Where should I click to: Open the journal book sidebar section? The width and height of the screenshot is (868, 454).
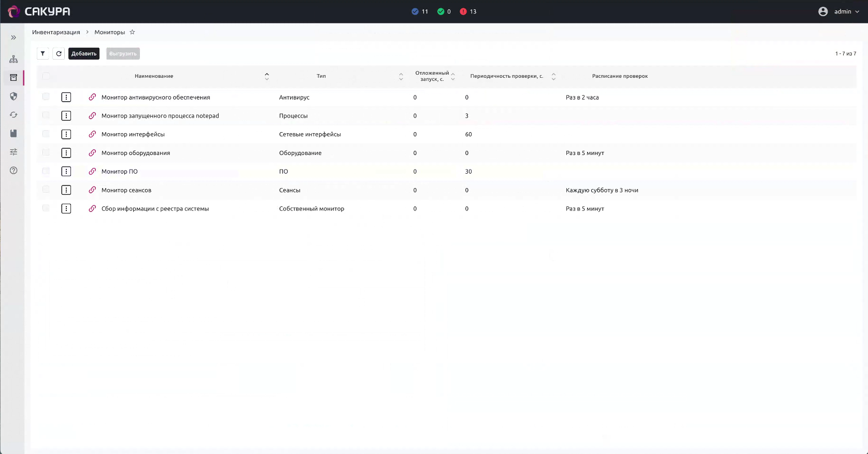(x=13, y=133)
